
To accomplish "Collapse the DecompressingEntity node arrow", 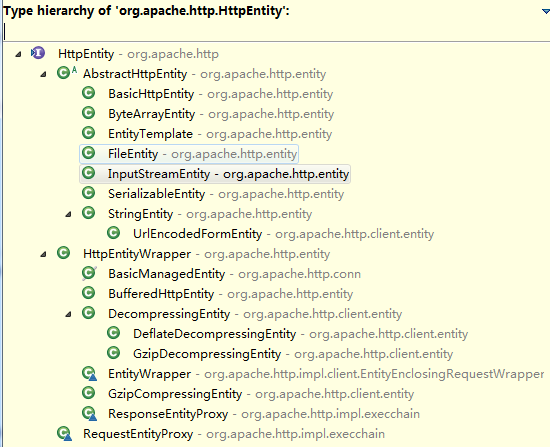I will pyautogui.click(x=68, y=314).
